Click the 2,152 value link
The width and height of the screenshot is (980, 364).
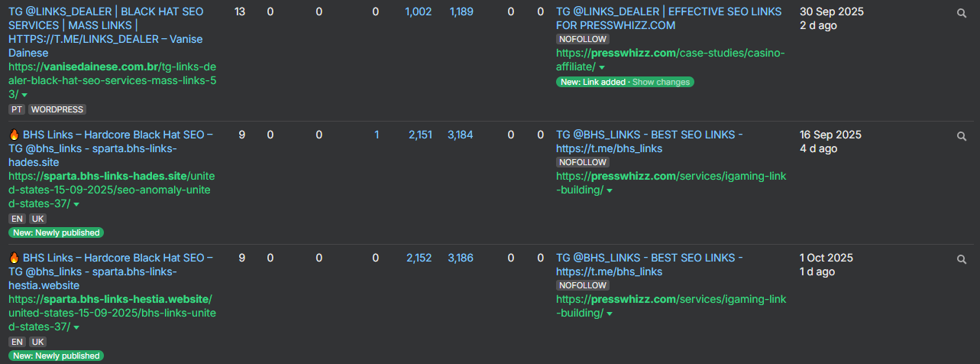[x=419, y=258]
